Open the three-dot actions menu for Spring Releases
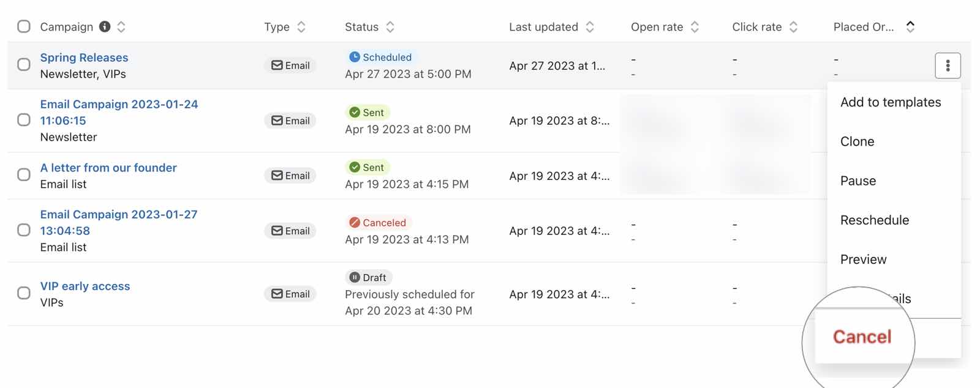The height and width of the screenshot is (388, 980). tap(948, 65)
